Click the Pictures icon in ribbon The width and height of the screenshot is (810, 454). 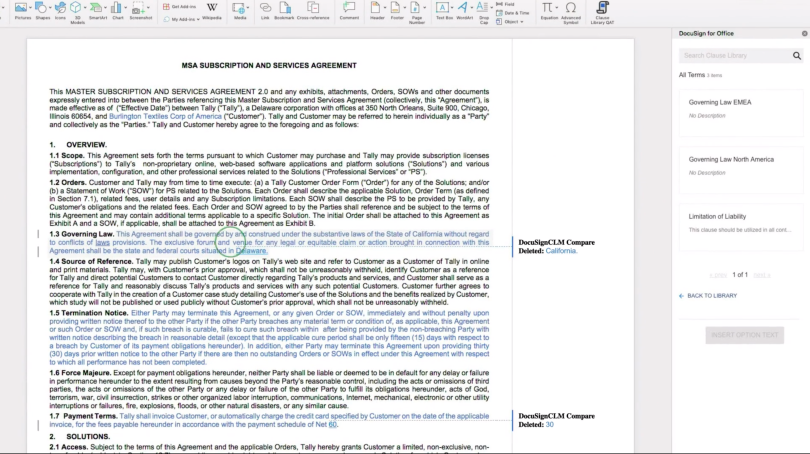click(21, 9)
